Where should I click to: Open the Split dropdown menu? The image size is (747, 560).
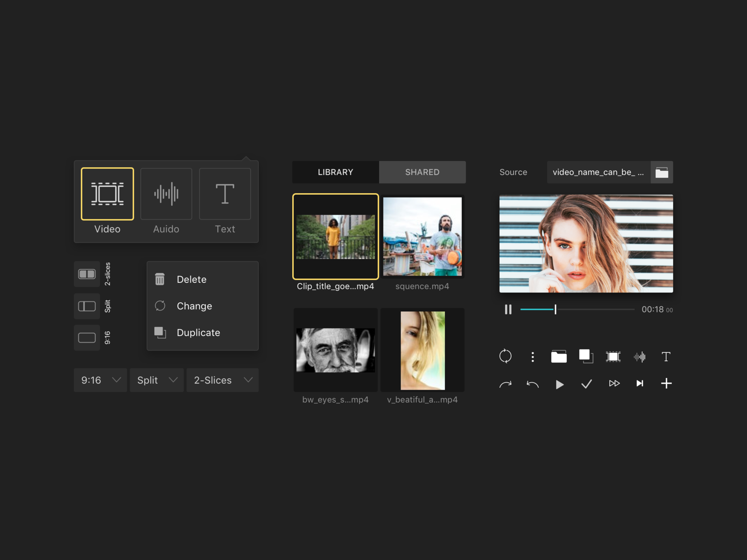156,380
